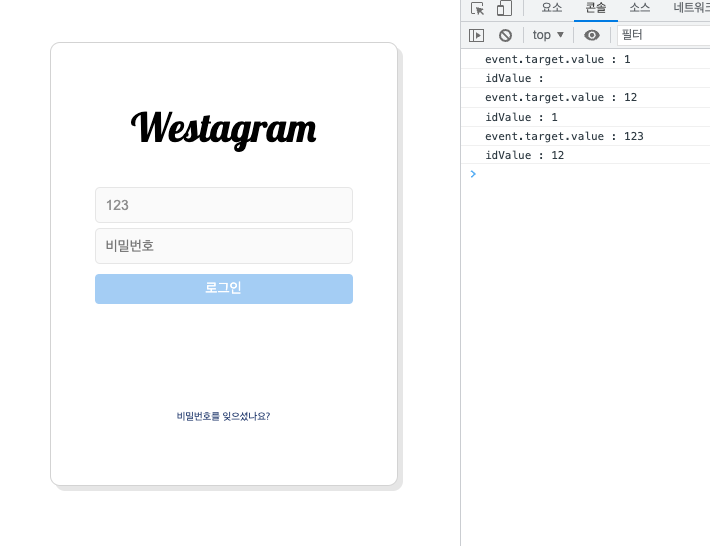
Task: Switch to the 소스 tab
Action: [639, 8]
